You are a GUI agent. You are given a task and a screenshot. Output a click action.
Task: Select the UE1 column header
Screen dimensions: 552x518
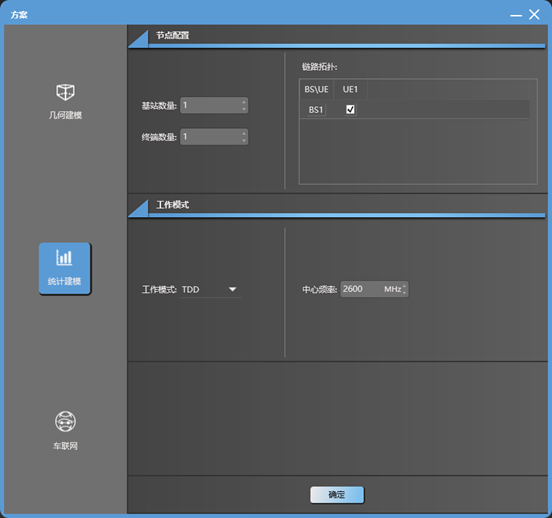(350, 89)
